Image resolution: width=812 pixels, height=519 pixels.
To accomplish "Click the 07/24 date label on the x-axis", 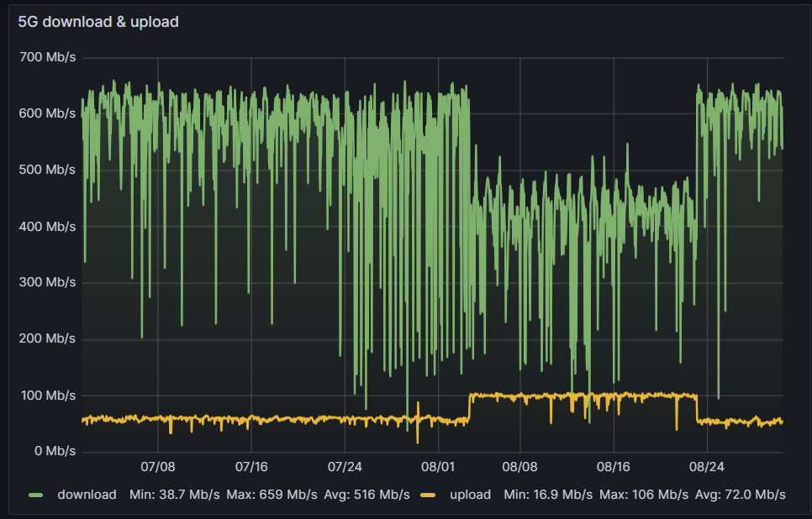I will pyautogui.click(x=345, y=465).
